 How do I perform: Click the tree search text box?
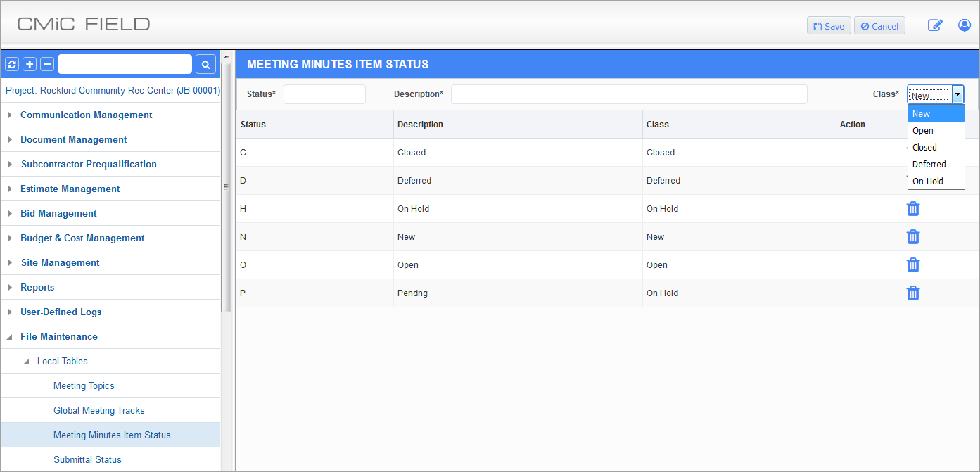[125, 64]
